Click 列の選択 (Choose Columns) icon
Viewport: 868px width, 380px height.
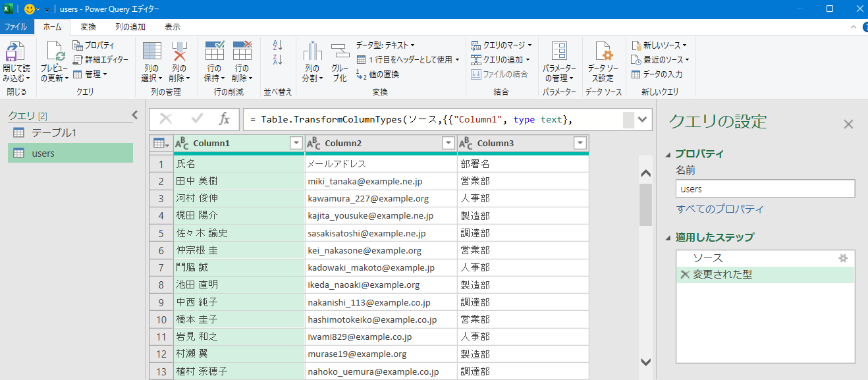(x=152, y=51)
